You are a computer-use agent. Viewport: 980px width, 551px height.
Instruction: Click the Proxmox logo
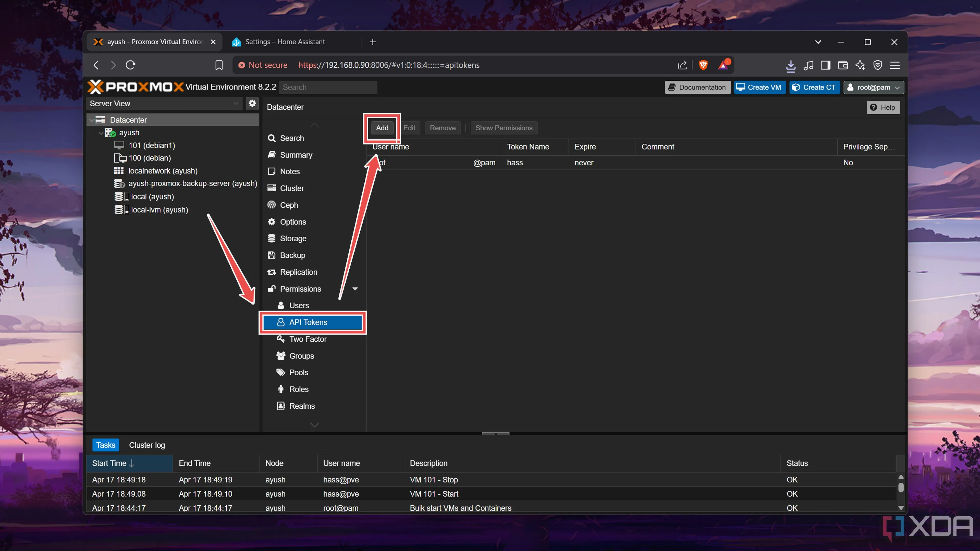(x=136, y=87)
